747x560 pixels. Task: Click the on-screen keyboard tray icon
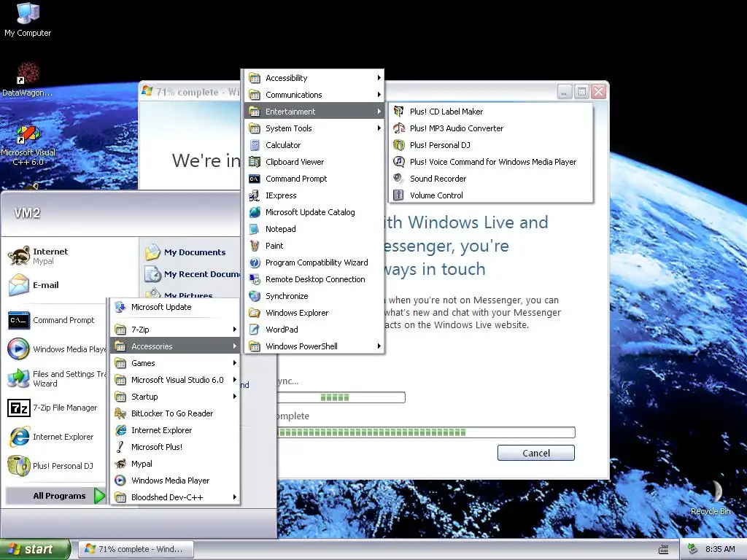tap(663, 550)
